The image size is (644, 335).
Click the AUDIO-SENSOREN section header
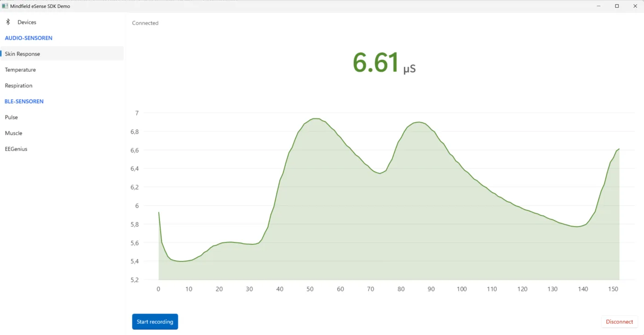pos(29,38)
